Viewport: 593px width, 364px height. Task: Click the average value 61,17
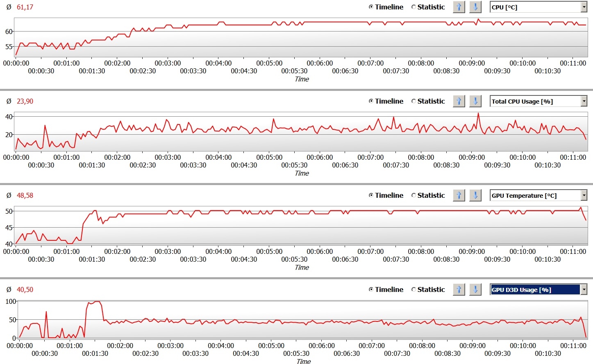coord(25,7)
